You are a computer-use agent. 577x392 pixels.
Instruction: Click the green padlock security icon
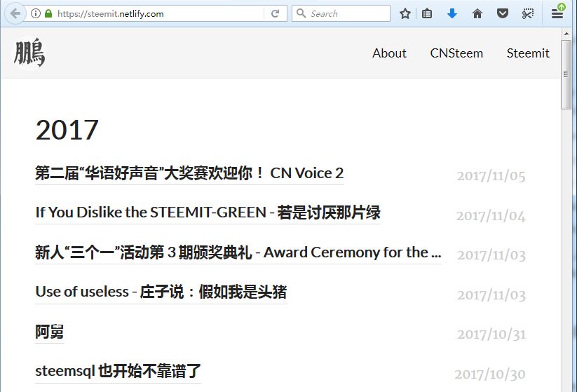coord(48,13)
